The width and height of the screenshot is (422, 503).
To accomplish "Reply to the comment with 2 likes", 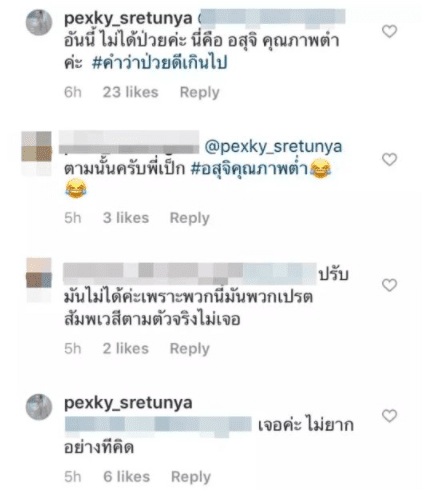I will click(190, 349).
